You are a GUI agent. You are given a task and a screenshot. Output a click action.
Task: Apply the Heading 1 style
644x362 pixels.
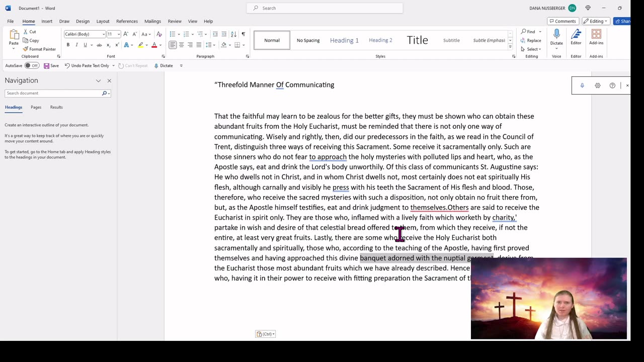click(x=344, y=40)
